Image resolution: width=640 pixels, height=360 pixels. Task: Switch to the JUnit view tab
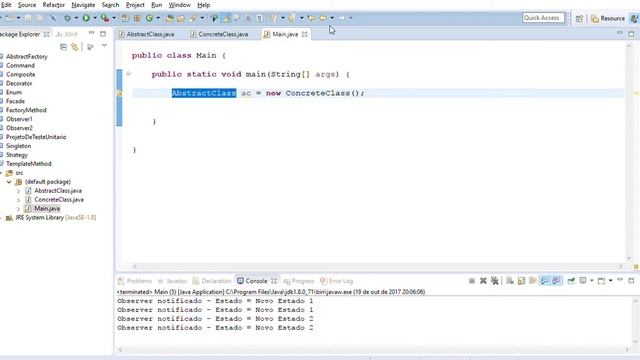[67, 34]
